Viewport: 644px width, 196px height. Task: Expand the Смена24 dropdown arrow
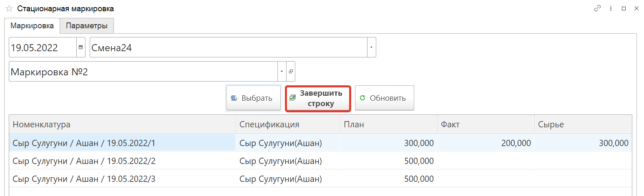tap(371, 47)
